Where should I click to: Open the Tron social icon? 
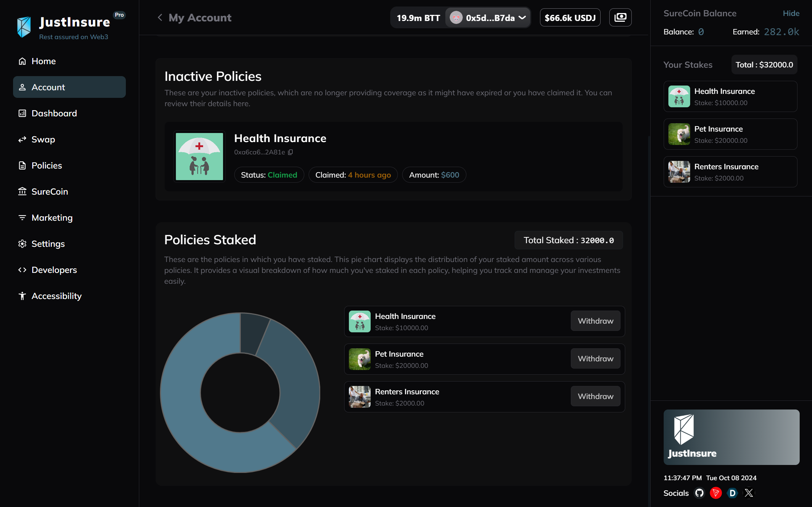(716, 493)
